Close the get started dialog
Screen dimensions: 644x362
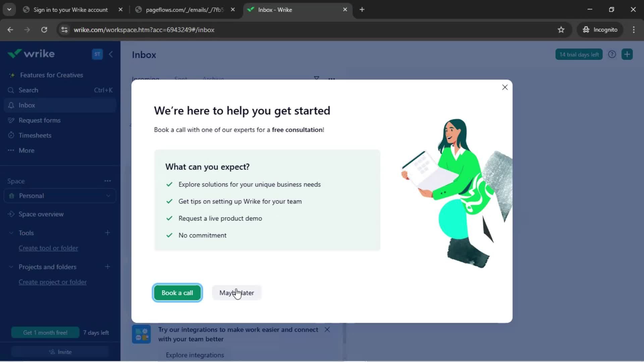pyautogui.click(x=505, y=87)
